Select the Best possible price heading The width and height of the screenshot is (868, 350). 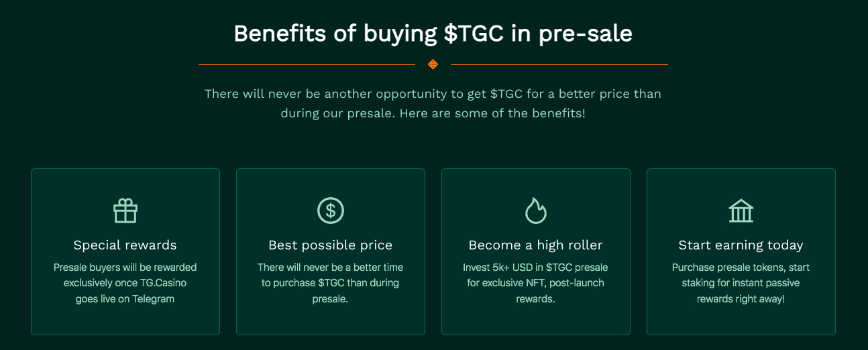click(331, 245)
